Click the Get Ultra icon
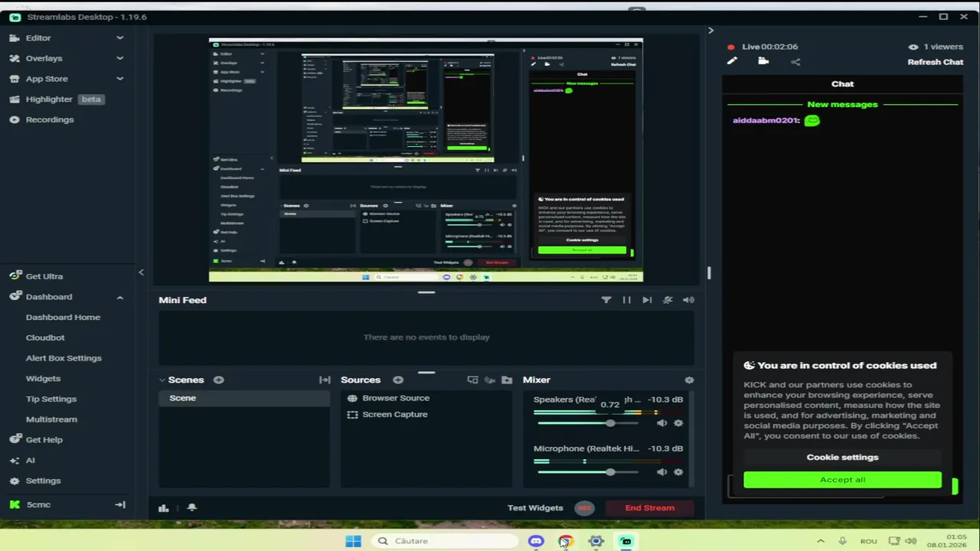This screenshot has height=551, width=980. [x=15, y=276]
